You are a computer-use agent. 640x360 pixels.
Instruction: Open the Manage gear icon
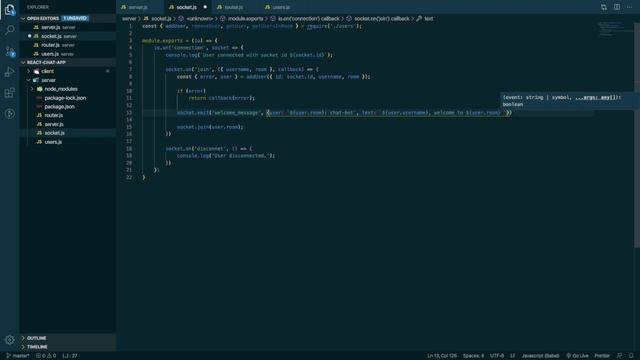click(x=10, y=340)
